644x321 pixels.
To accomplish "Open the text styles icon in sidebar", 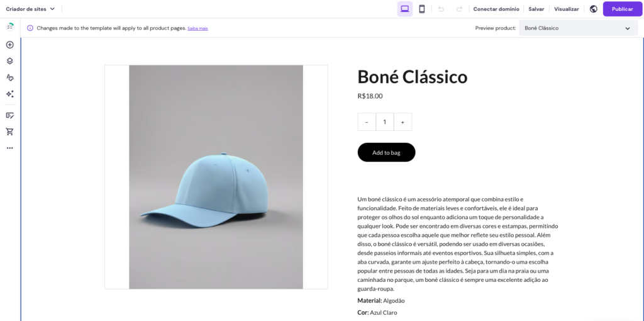I will tap(9, 77).
